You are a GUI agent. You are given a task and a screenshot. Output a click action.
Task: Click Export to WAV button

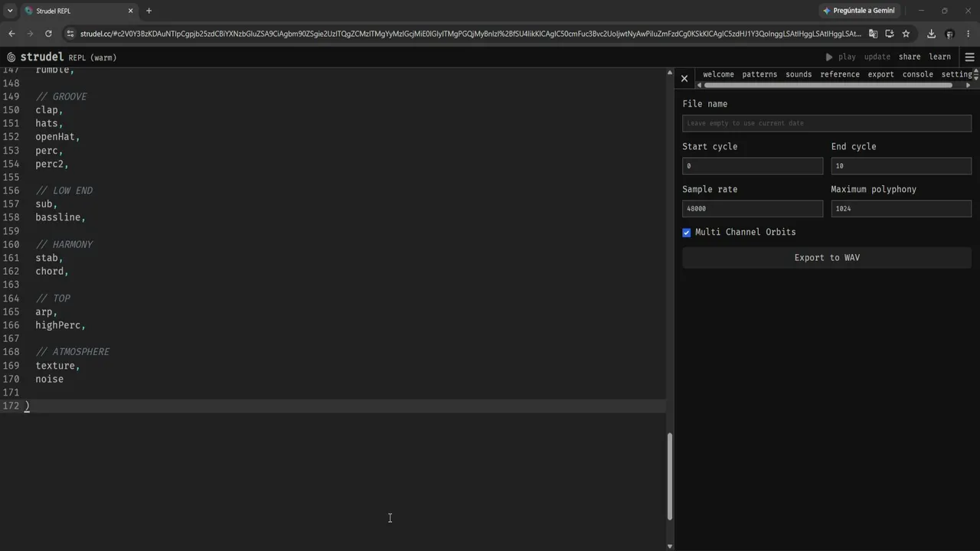pos(827,258)
